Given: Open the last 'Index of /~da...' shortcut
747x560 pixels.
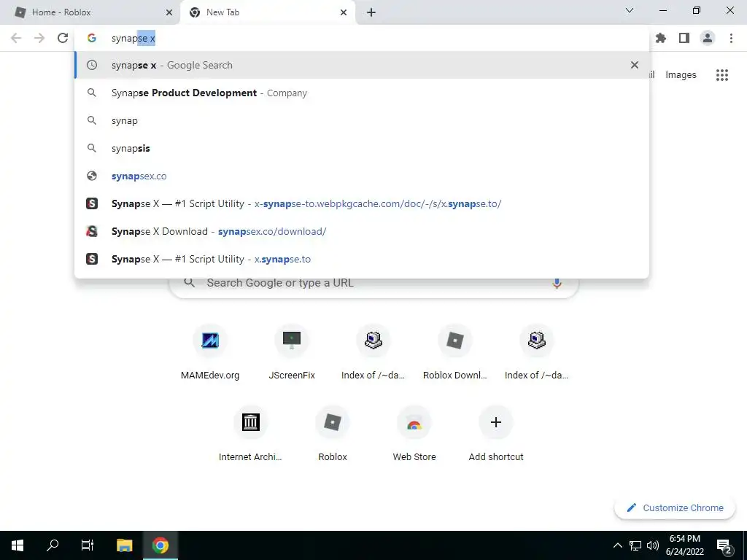Looking at the screenshot, I should (536, 353).
